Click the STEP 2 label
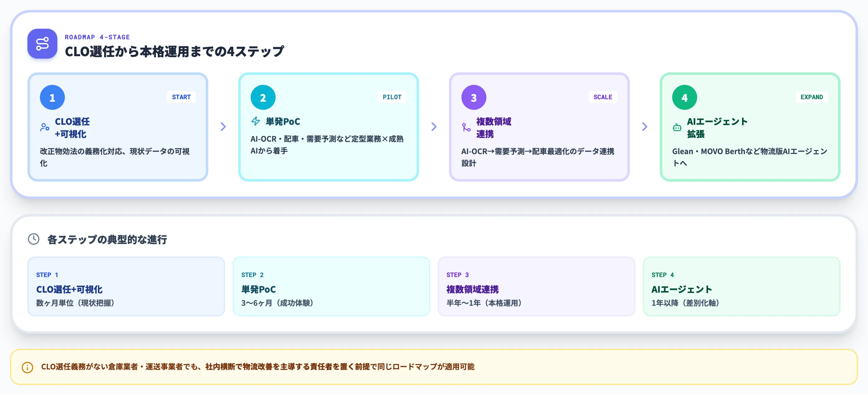Image resolution: width=868 pixels, height=395 pixels. (x=252, y=275)
